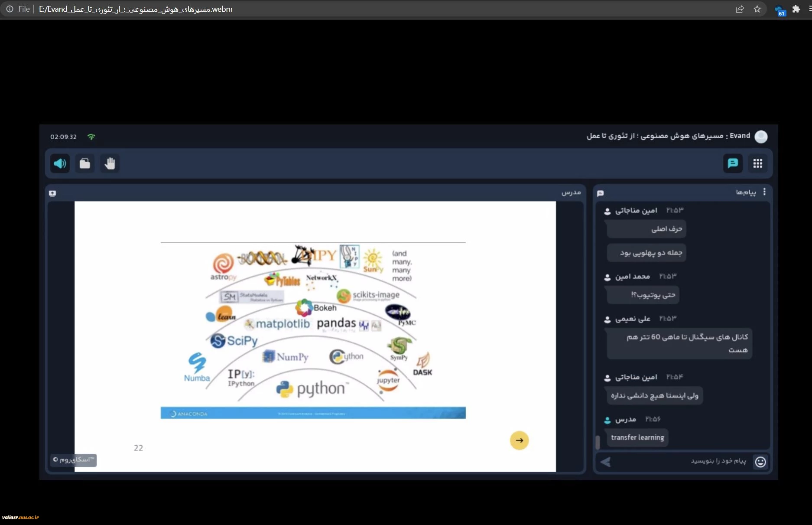
Task: Click the yellow next-slide arrow
Action: coord(520,440)
